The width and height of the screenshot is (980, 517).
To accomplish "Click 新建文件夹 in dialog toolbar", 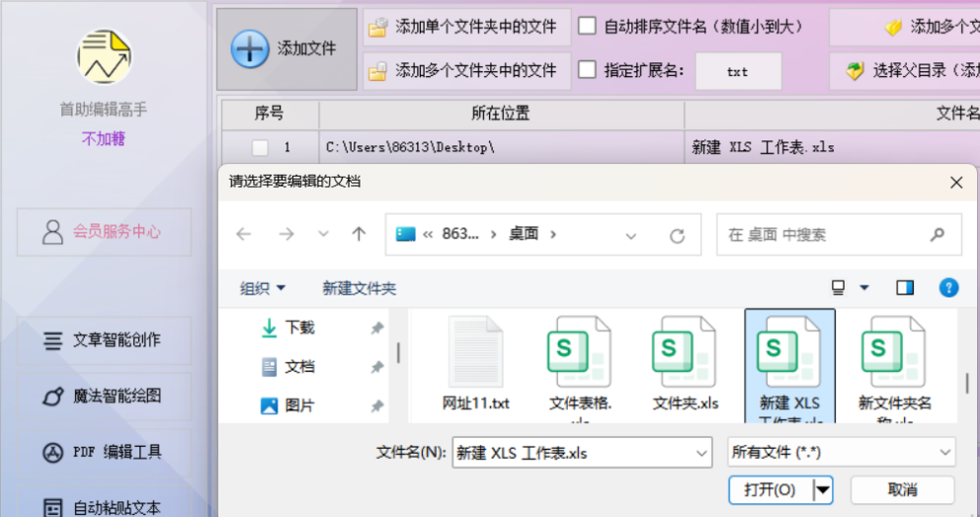I will [x=360, y=289].
